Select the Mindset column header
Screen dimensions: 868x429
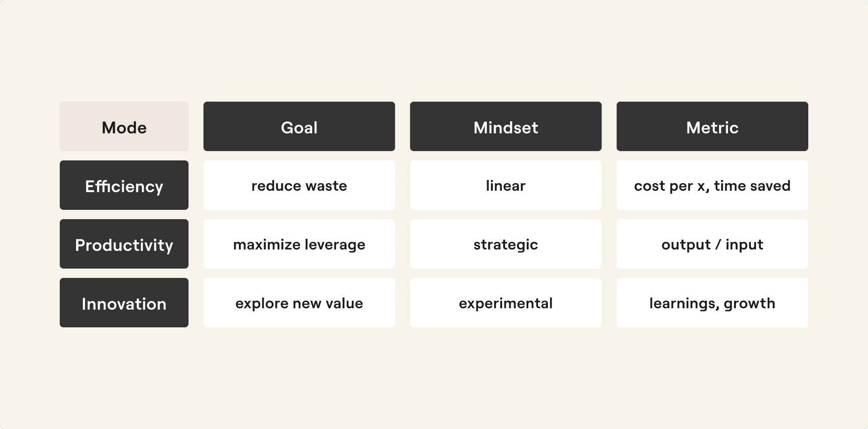click(506, 126)
